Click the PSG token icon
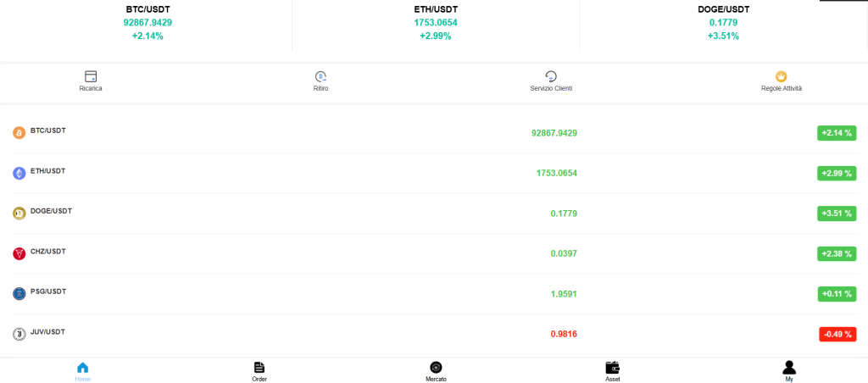Viewport: 868px width, 383px height. point(19,294)
